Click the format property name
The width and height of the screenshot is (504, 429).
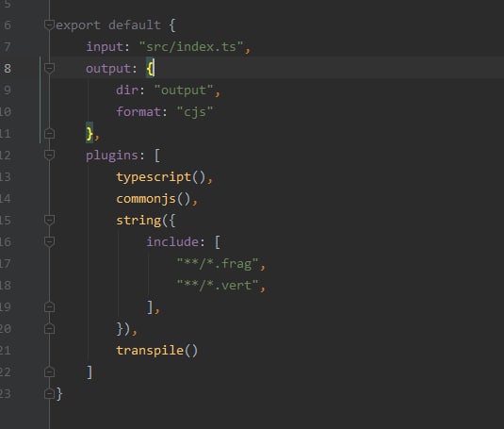(x=138, y=112)
